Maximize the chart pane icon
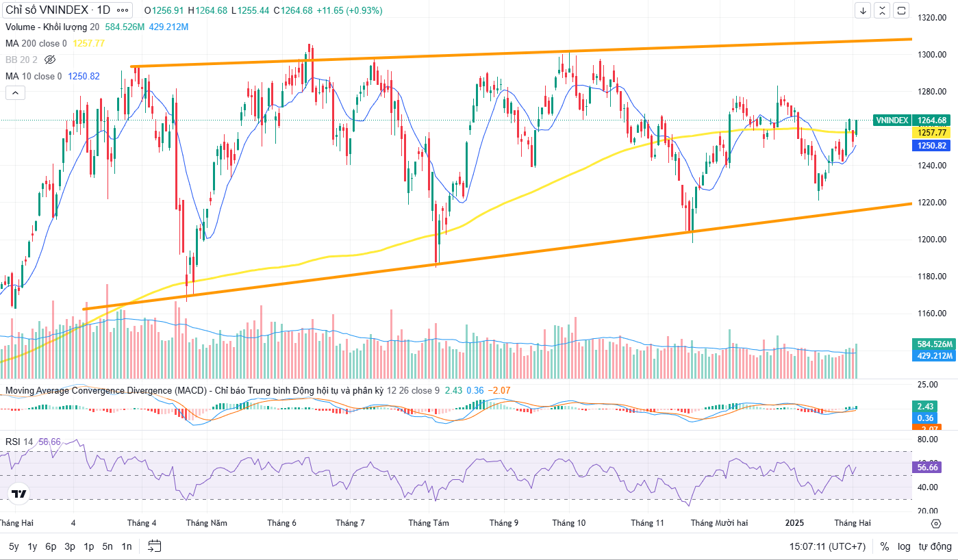The width and height of the screenshot is (958, 560). pyautogui.click(x=901, y=10)
